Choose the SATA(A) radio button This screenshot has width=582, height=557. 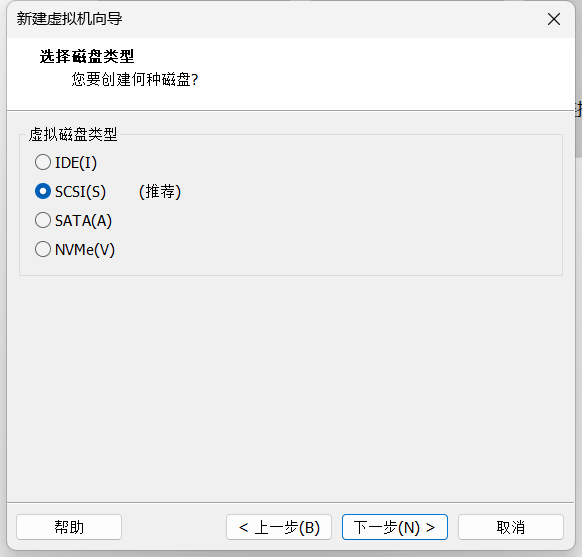43,220
